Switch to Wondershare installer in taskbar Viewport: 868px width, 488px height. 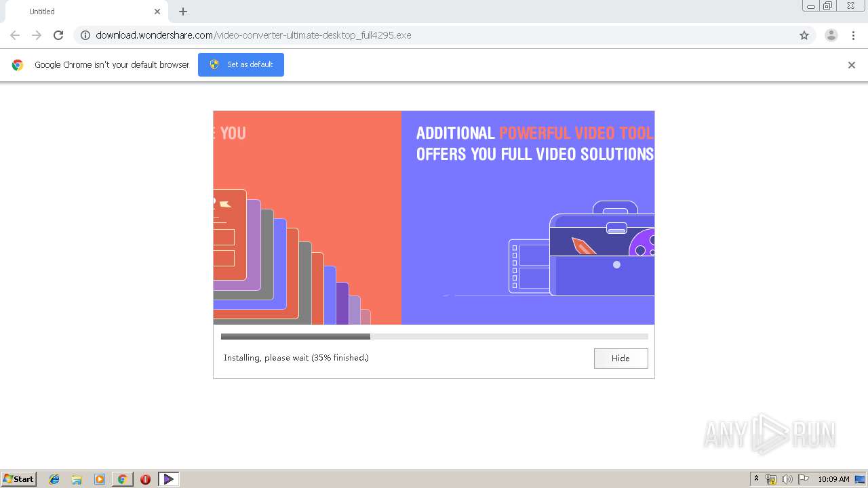[x=168, y=479]
